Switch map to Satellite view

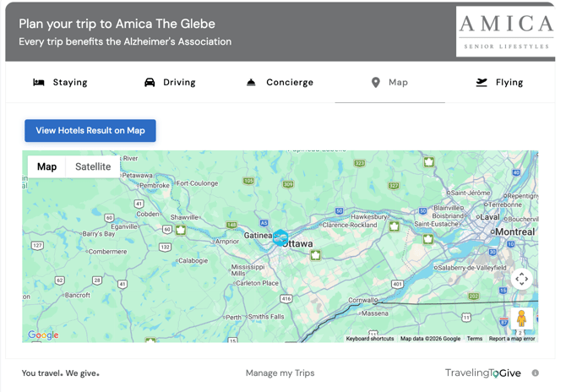93,166
